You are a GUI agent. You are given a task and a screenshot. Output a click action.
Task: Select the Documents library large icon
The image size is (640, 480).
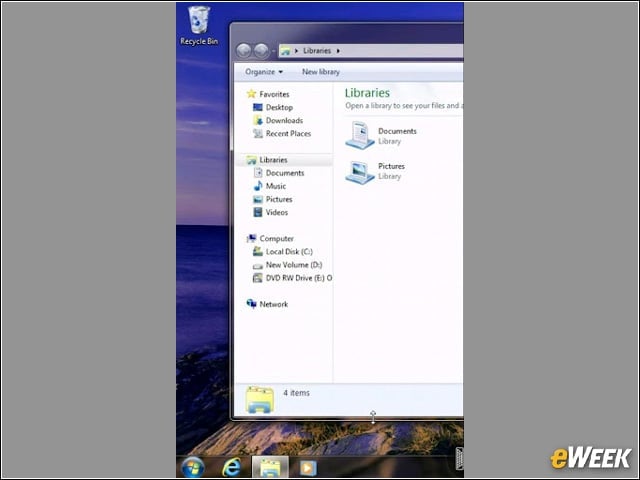coord(360,136)
